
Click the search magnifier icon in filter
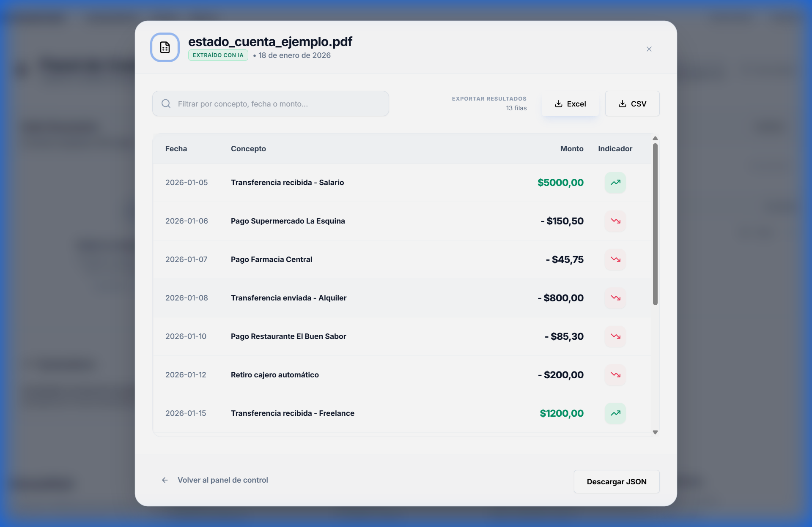click(x=166, y=104)
